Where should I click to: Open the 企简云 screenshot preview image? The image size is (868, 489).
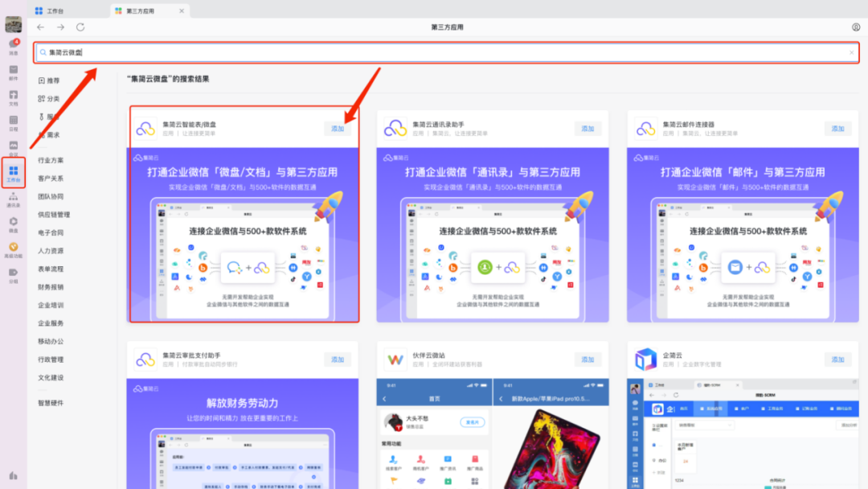[743, 434]
